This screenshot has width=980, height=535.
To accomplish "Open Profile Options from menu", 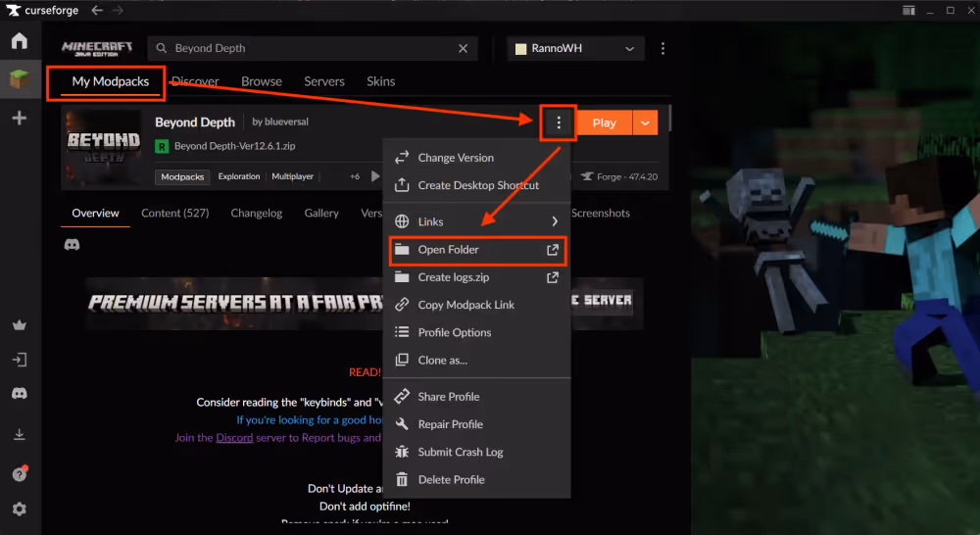I will point(477,332).
